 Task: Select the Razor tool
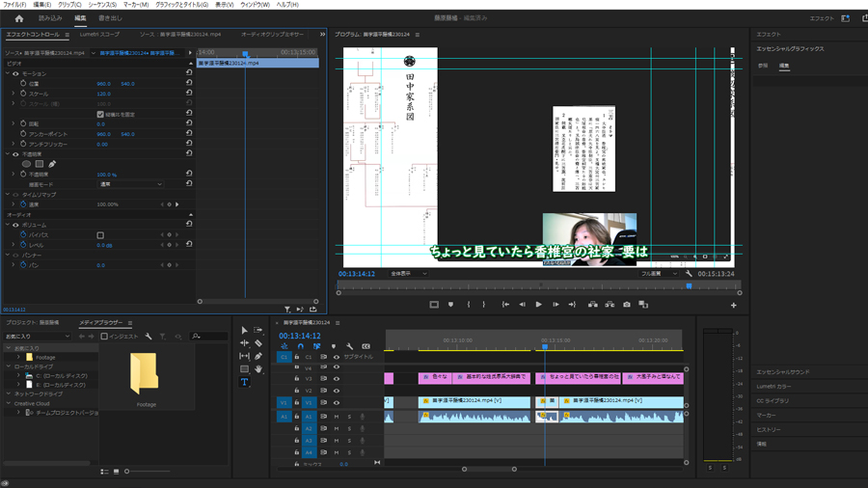pyautogui.click(x=258, y=343)
